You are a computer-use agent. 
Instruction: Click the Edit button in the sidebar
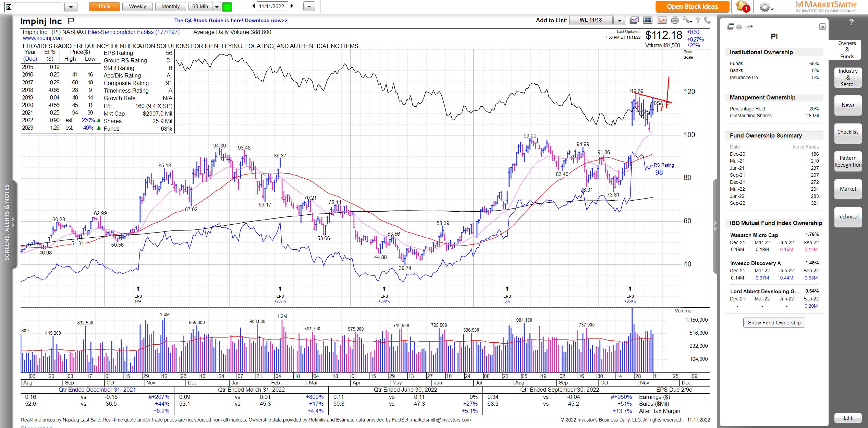(x=848, y=418)
